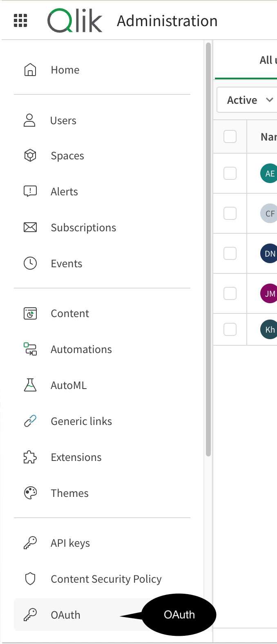Click the Generic links chain icon

pyautogui.click(x=30, y=421)
